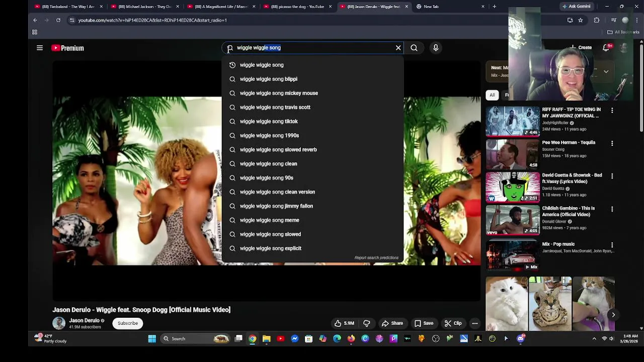
Task: Advance Shorts shelf with next arrow
Action: pos(613,315)
